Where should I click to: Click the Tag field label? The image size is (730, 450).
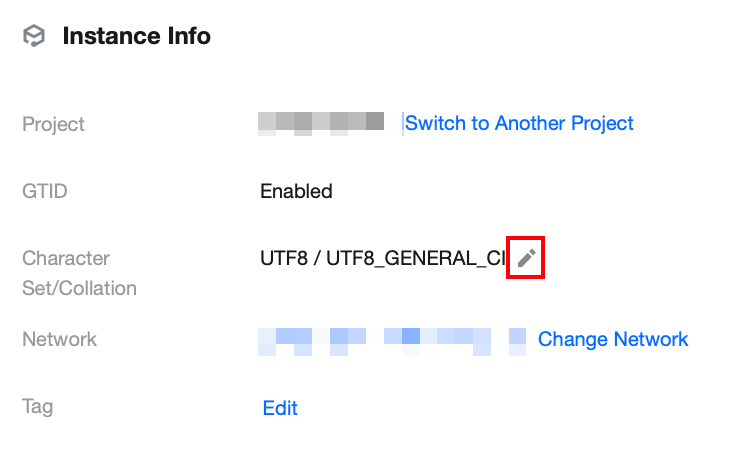pos(38,407)
